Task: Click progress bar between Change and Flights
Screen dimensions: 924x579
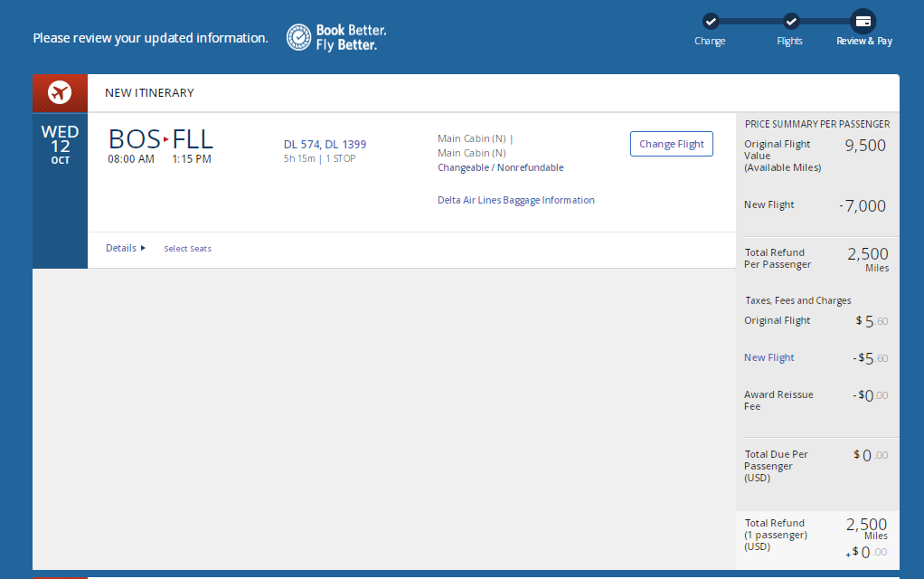Action: point(750,21)
